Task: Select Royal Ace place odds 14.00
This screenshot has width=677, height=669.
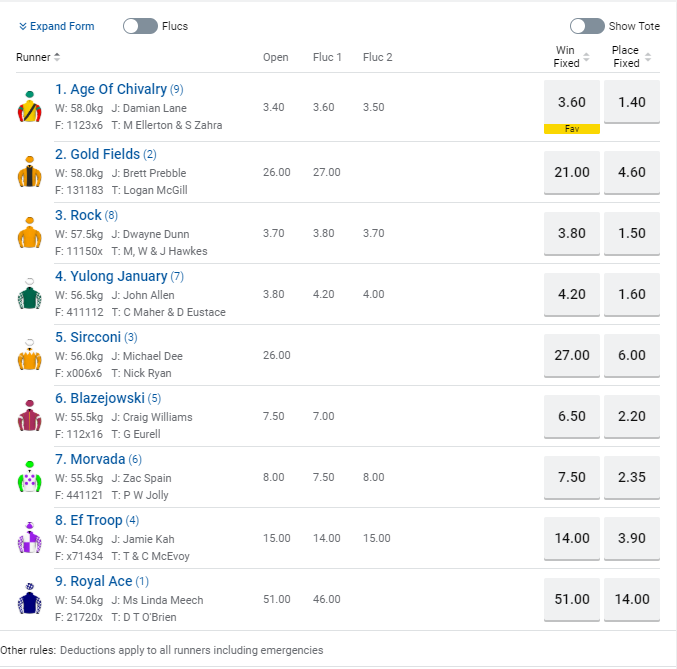Action: pyautogui.click(x=631, y=599)
